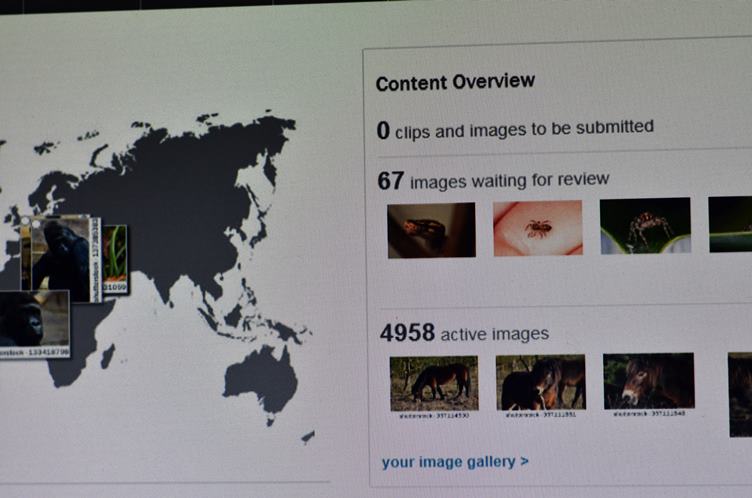Open the jumping spider thumbnail
This screenshot has width=752, height=498.
pos(646,225)
